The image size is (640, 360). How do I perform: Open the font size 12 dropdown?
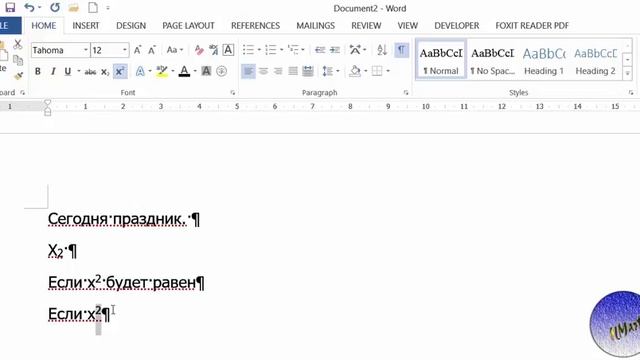125,50
